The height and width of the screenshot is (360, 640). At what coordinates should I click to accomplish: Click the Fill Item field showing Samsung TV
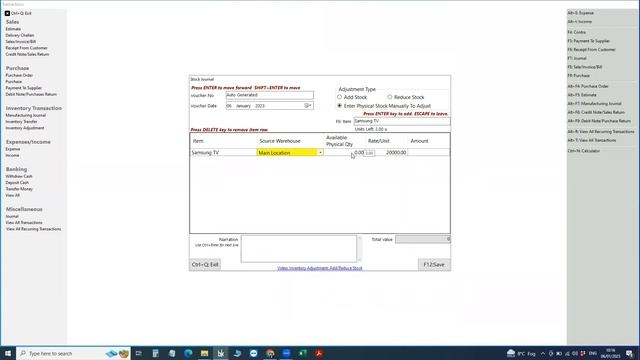(x=402, y=121)
